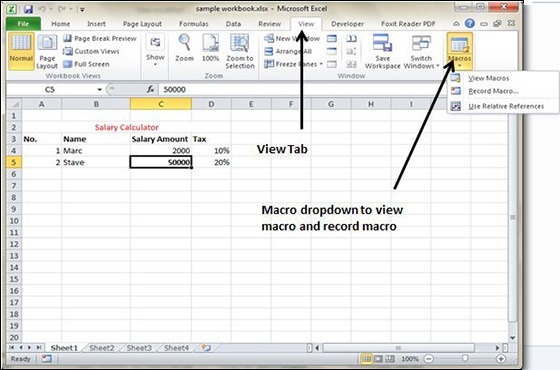This screenshot has height=370, width=560.
Task: Click the Insert Function fx button
Action: pos(150,89)
